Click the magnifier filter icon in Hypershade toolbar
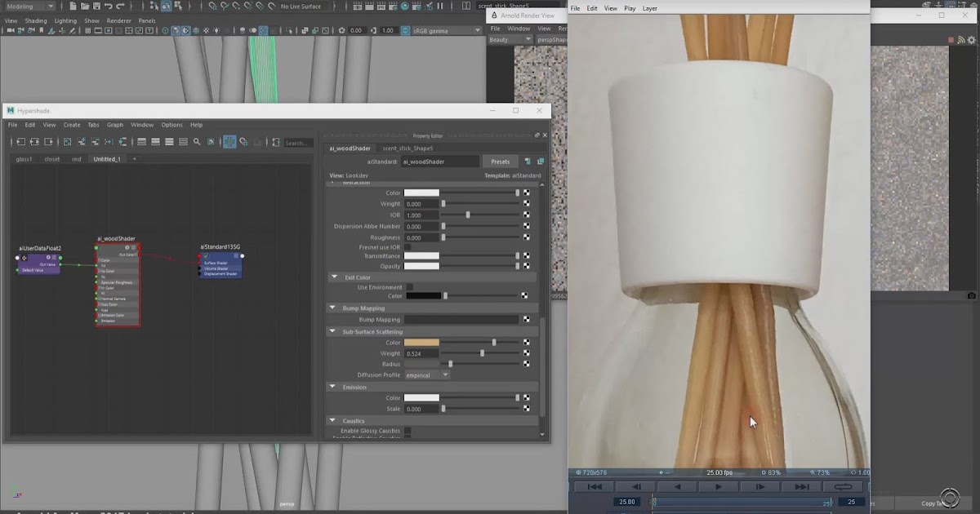 pyautogui.click(x=197, y=142)
